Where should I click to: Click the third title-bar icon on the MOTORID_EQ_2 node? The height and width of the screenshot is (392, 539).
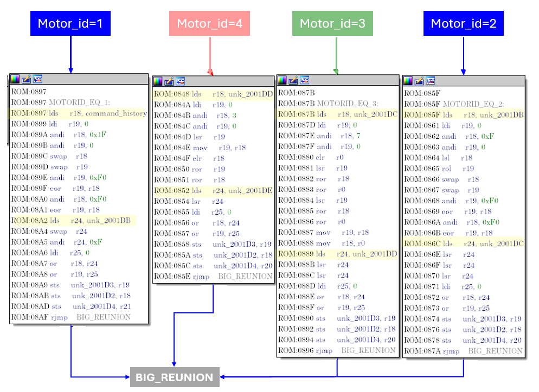pos(431,81)
